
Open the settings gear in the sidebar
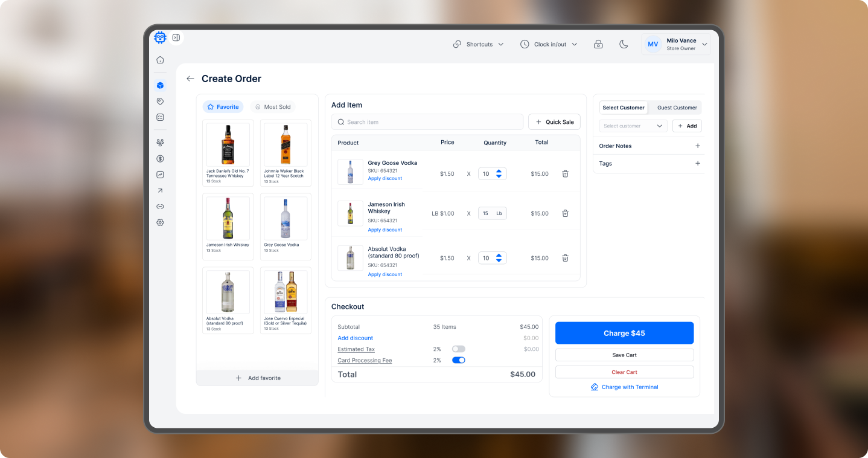coord(160,222)
